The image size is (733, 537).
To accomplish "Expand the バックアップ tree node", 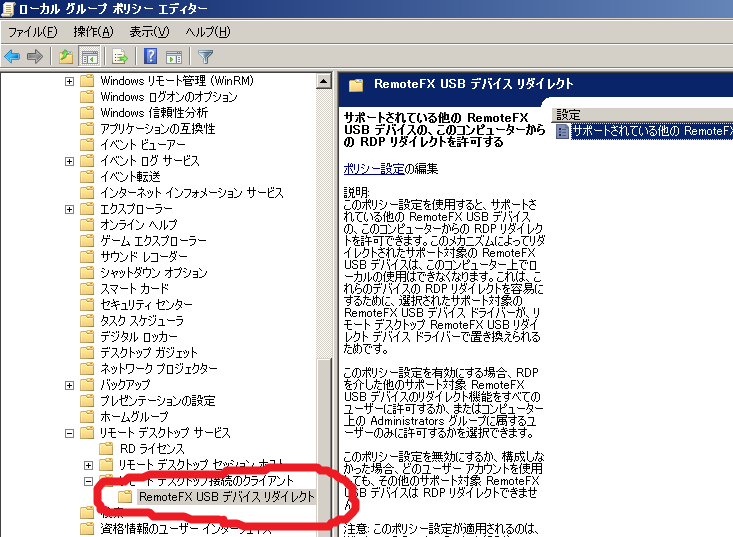I will 69,385.
